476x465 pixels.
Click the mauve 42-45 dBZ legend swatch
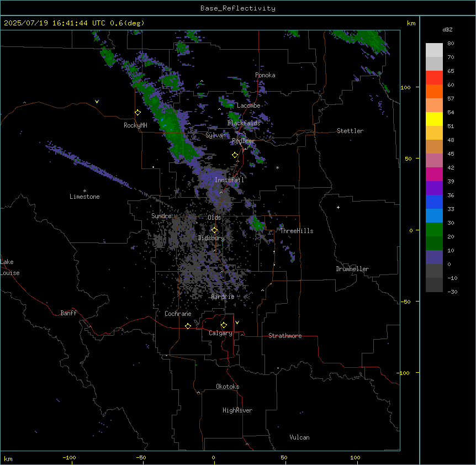tap(434, 161)
